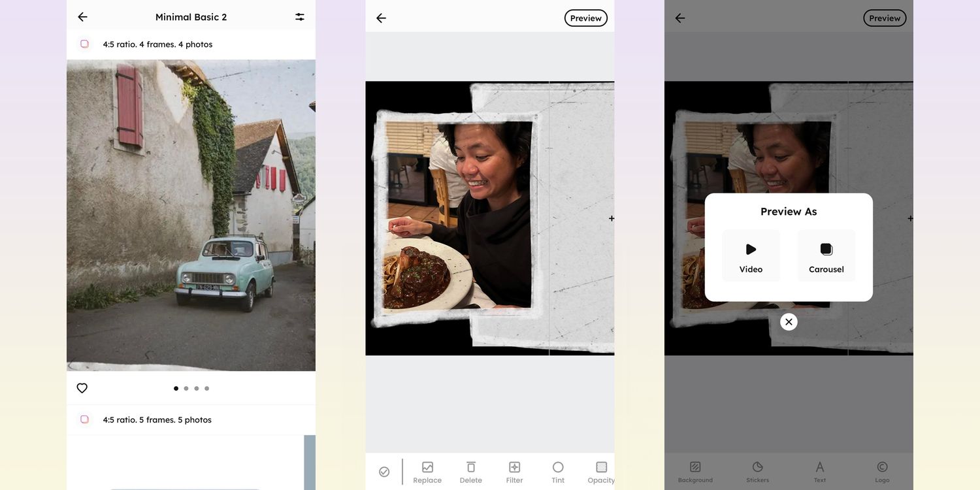Viewport: 980px width, 490px height.
Task: Jump to the fourth carousel page dot
Action: [207, 389]
